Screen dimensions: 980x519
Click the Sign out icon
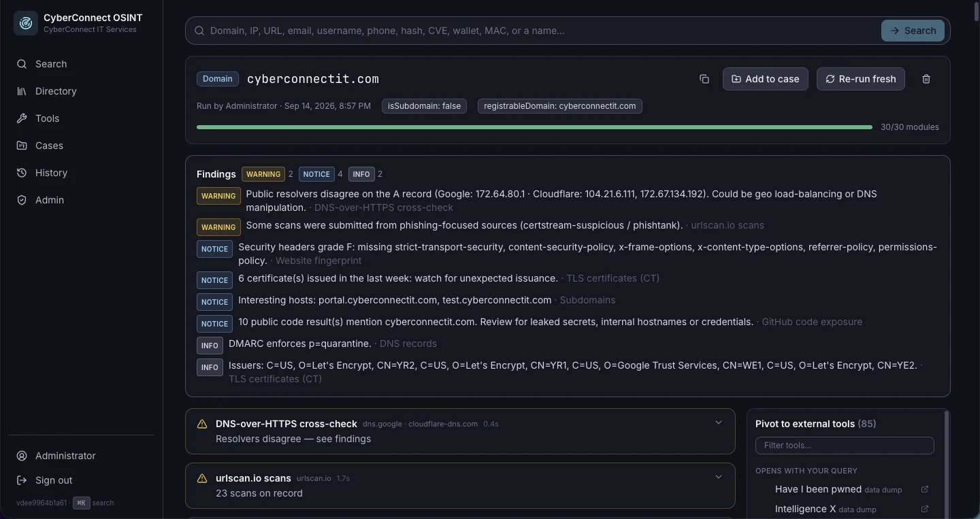coord(22,480)
